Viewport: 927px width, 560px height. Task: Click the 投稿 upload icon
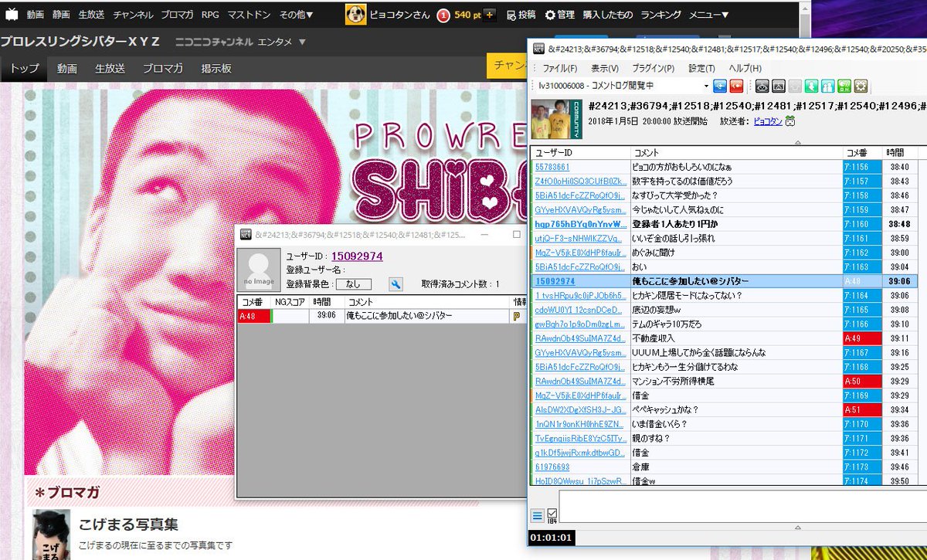click(511, 15)
